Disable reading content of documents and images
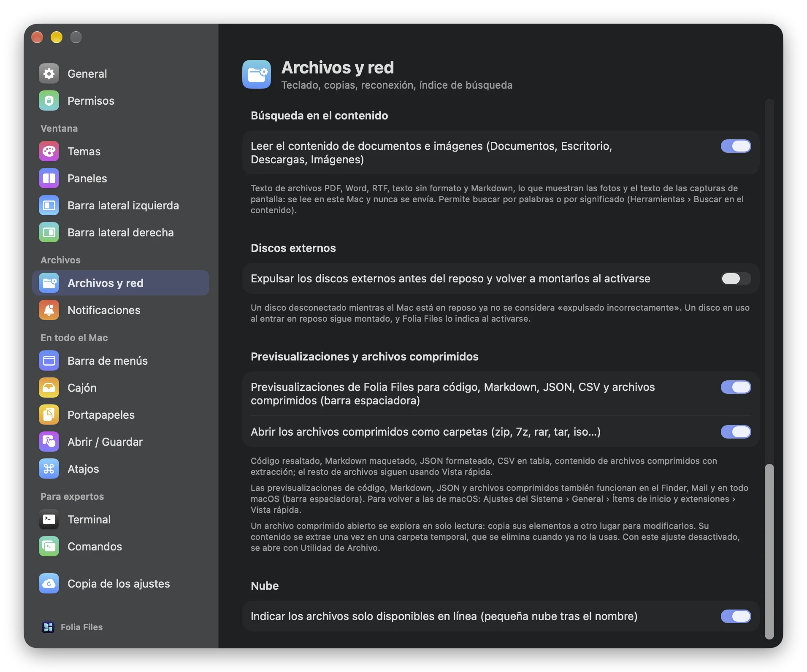Viewport: 807px width, 672px height. click(x=736, y=146)
